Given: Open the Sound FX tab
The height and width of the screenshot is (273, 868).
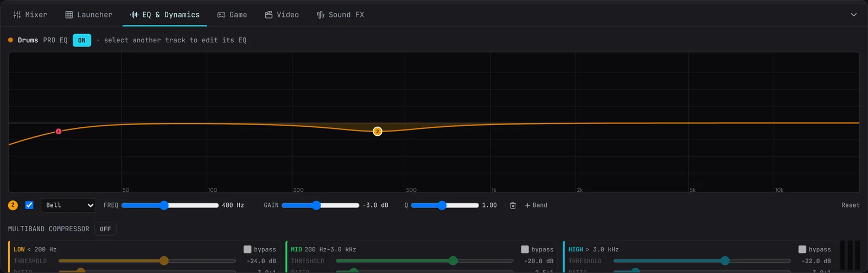Looking at the screenshot, I should 340,15.
